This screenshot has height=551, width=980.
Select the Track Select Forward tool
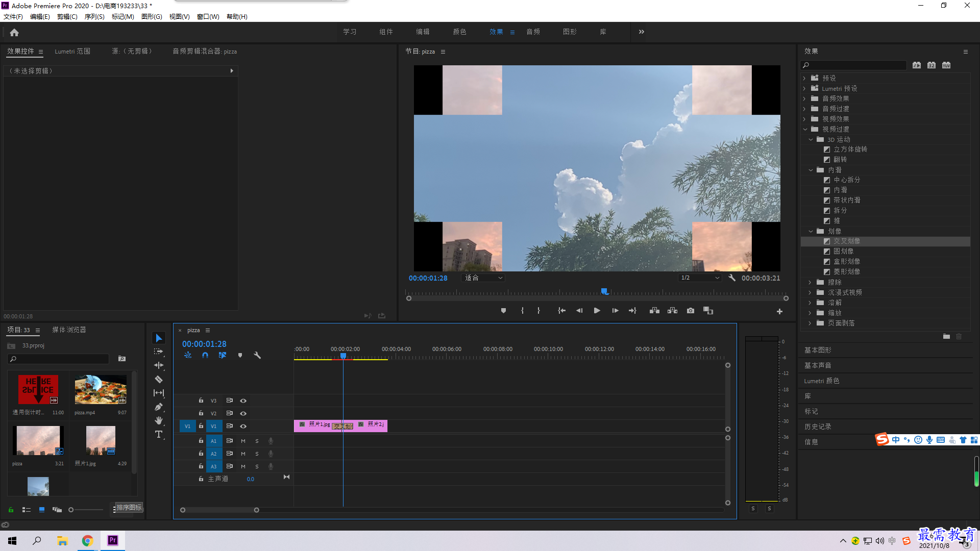pyautogui.click(x=159, y=352)
